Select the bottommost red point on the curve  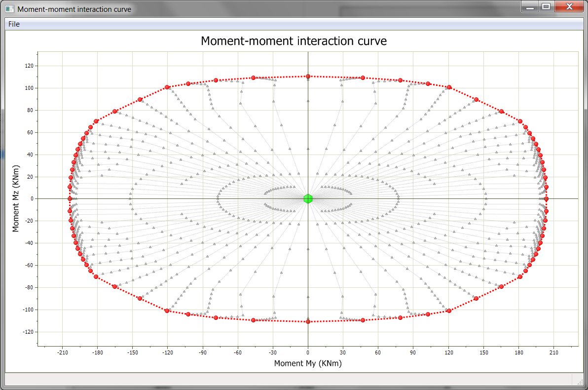pos(308,321)
